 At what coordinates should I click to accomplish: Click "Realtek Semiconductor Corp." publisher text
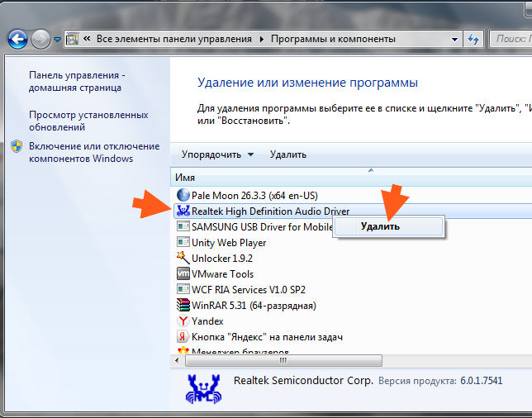coord(303,380)
